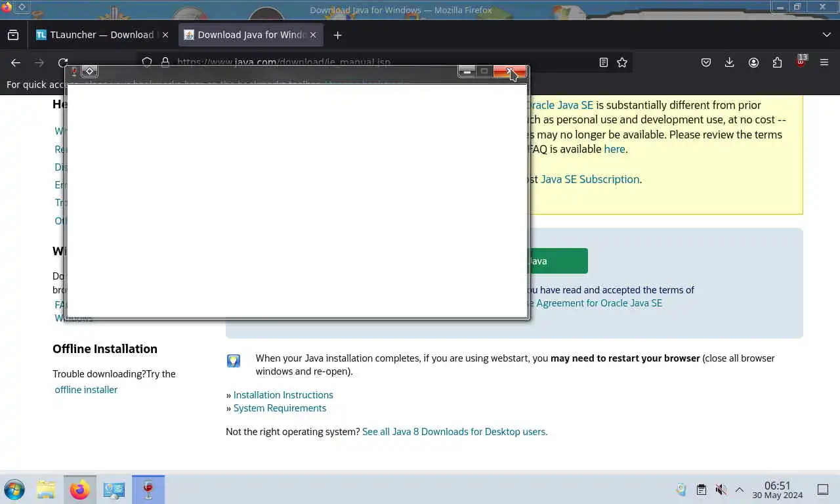This screenshot has height=504, width=840.
Task: Select the Download Java for Windows tab
Action: (x=251, y=35)
